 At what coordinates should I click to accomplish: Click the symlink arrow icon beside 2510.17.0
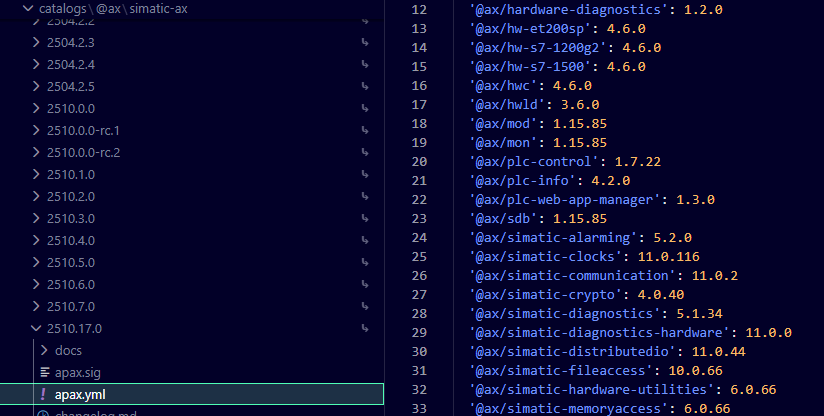coord(364,329)
